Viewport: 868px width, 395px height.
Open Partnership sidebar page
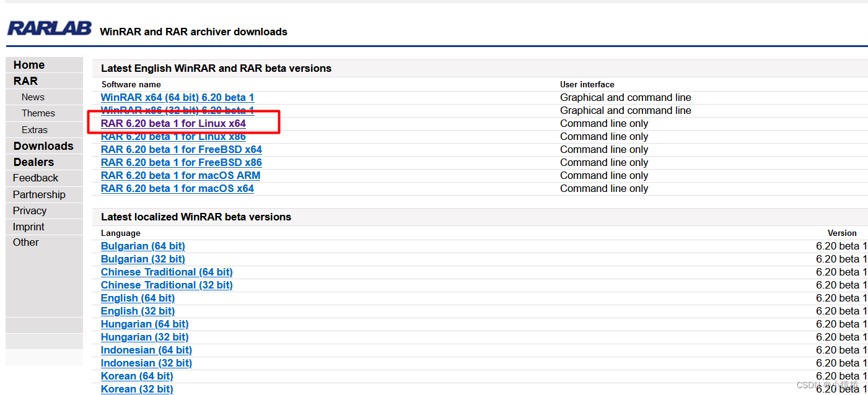pyautogui.click(x=39, y=194)
